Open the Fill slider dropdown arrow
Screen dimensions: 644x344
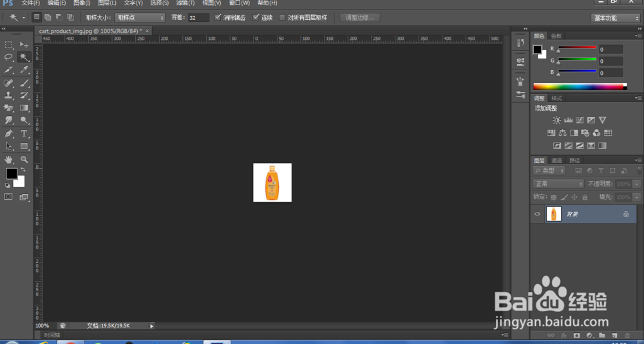[x=637, y=197]
